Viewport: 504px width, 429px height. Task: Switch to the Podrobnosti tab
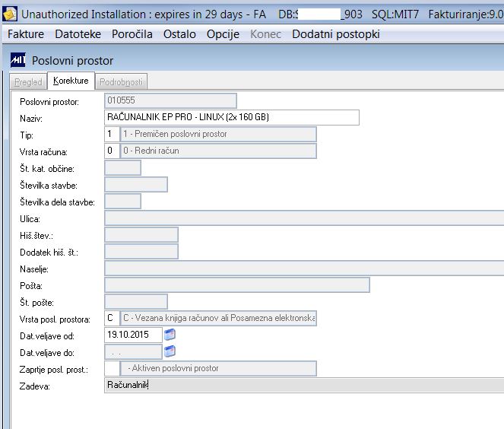tap(121, 82)
